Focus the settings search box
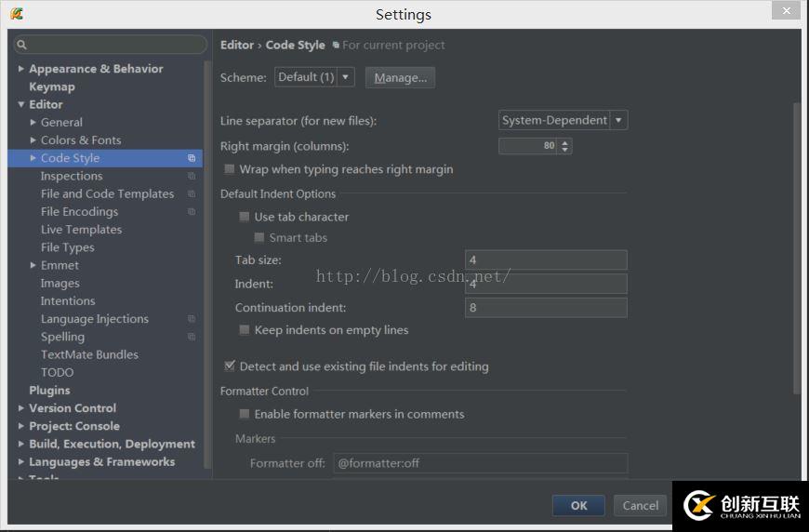This screenshot has height=532, width=809. [111, 45]
